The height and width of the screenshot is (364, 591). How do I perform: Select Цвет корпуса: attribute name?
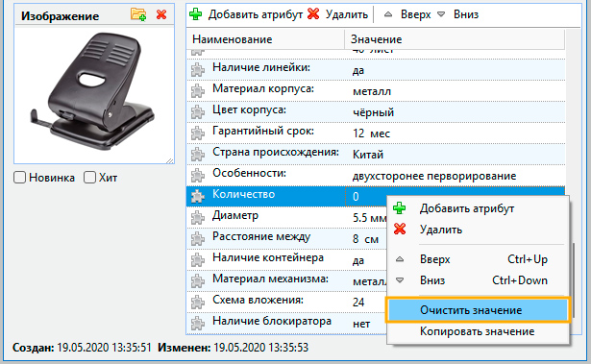pos(249,109)
